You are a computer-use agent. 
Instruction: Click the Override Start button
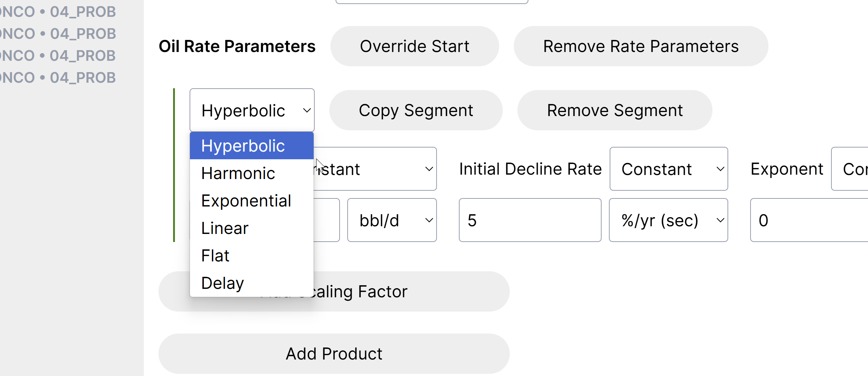(x=415, y=46)
